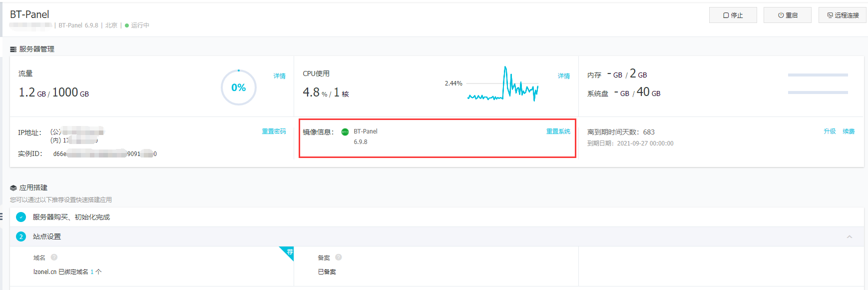Click the 系统盘 usage progress bar
868x290 pixels.
(x=818, y=92)
